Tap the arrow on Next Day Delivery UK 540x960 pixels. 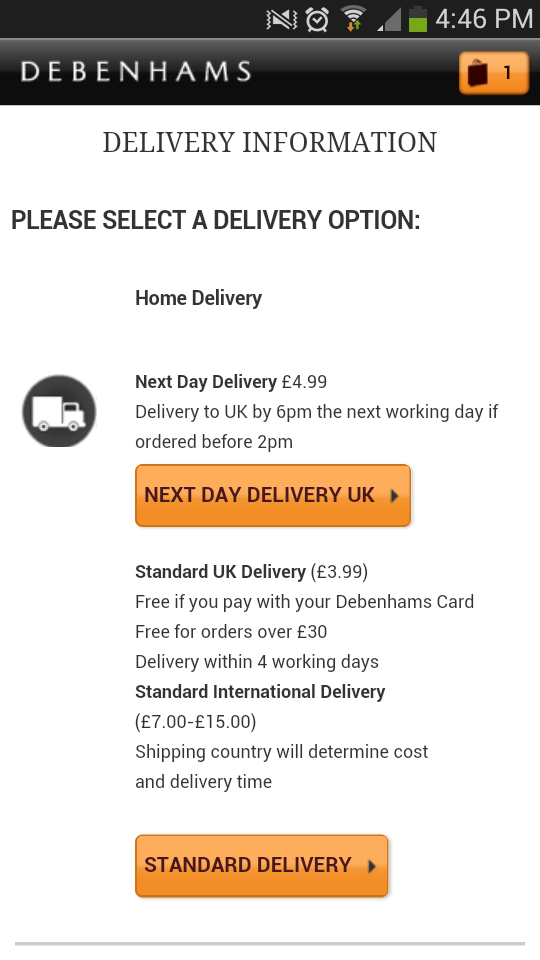point(394,496)
